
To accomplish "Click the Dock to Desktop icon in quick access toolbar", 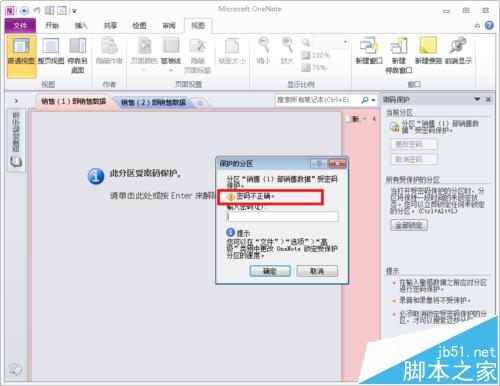I will (49, 11).
